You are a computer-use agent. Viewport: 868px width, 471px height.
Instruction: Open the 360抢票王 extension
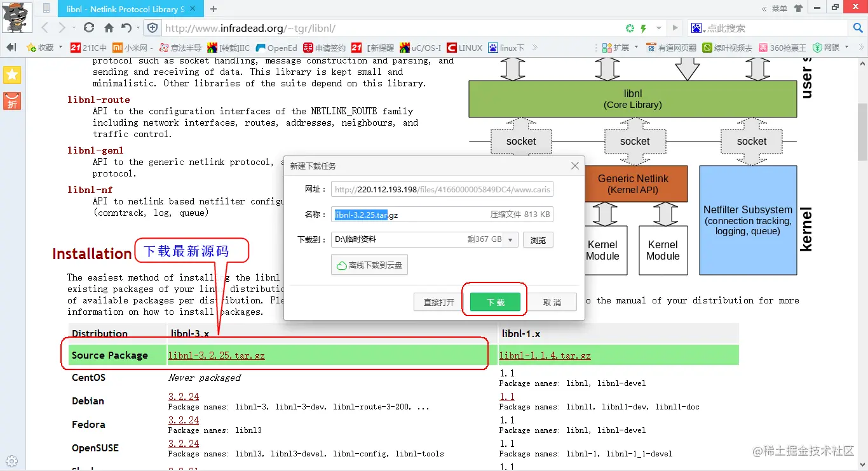click(782, 48)
